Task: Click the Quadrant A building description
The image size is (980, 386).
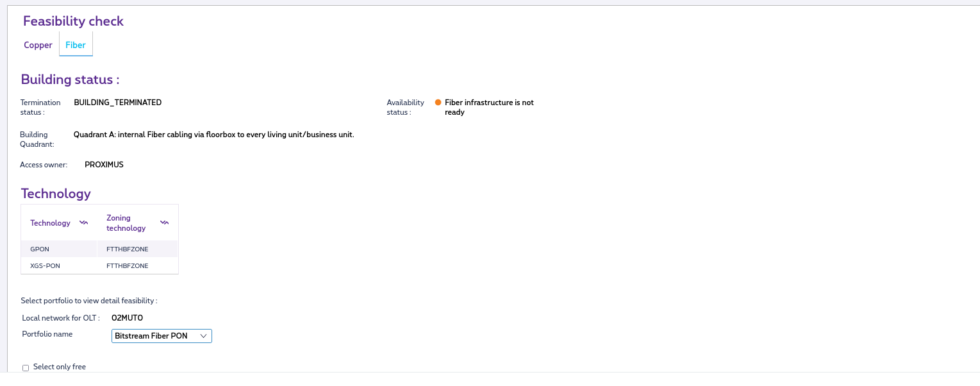Action: tap(214, 135)
